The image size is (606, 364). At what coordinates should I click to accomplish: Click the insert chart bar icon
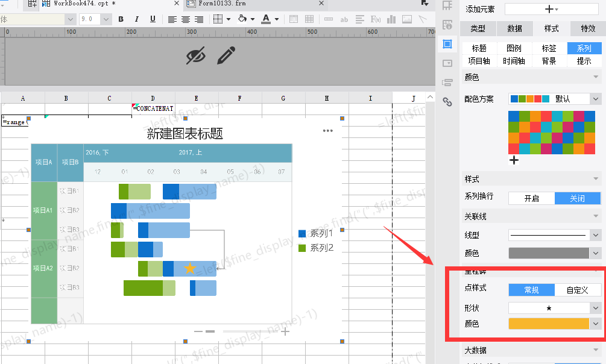[x=391, y=19]
